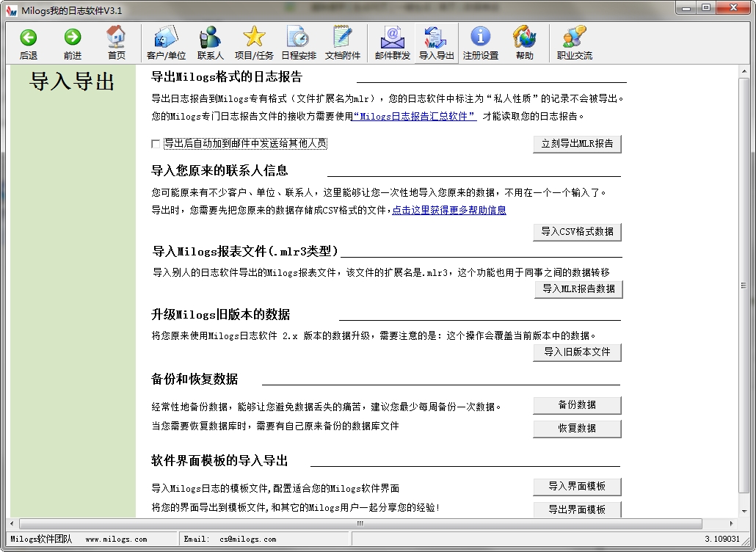The height and width of the screenshot is (552, 756).
Task: Open the 帮助 help section
Action: coord(524,43)
